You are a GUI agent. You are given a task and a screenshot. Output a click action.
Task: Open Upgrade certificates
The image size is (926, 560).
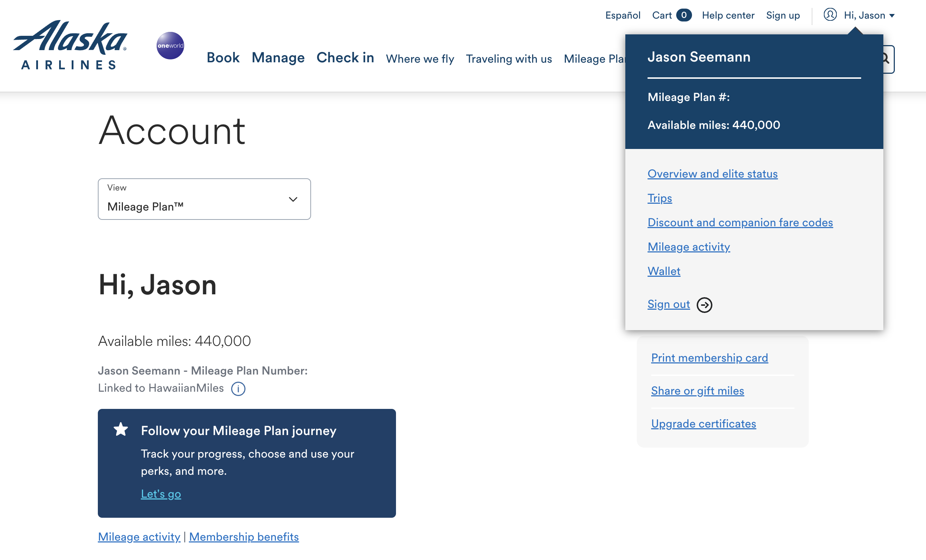(x=703, y=424)
